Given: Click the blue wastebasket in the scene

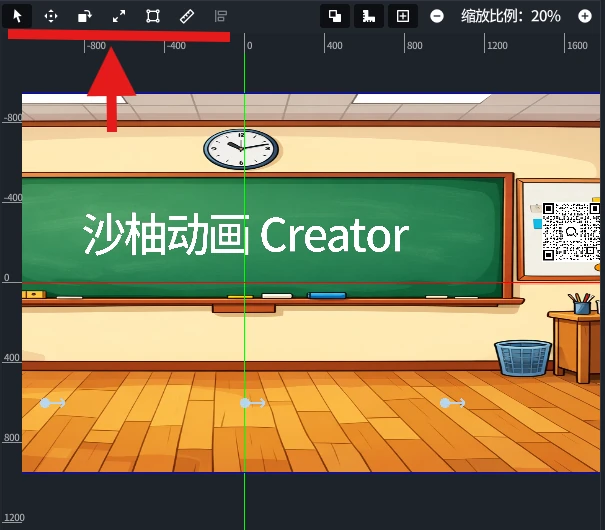Looking at the screenshot, I should [523, 358].
